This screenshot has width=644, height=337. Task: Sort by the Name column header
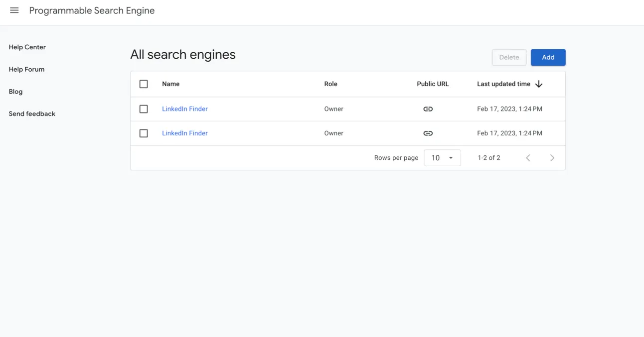pyautogui.click(x=170, y=84)
